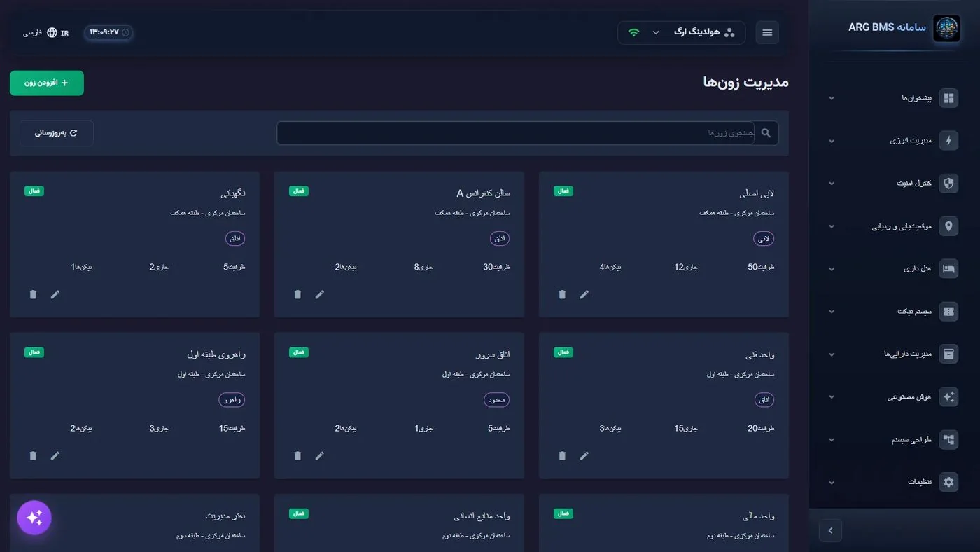Viewport: 980px width, 552px height.
Task: Click the Artificial Intelligence sparkles sidebar icon
Action: coord(948,397)
